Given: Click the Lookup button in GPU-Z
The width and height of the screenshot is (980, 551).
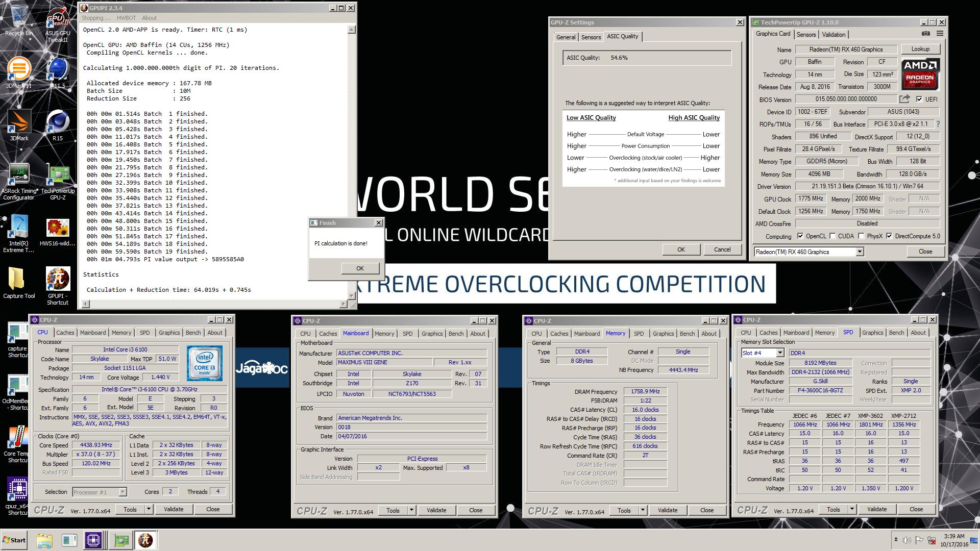Looking at the screenshot, I should (x=920, y=49).
